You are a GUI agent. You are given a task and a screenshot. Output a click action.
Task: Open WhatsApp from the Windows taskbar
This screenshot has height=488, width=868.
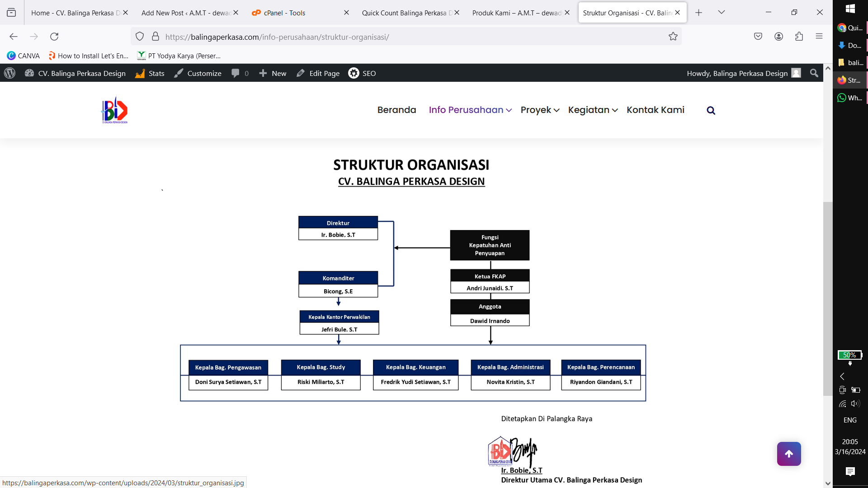tap(849, 98)
